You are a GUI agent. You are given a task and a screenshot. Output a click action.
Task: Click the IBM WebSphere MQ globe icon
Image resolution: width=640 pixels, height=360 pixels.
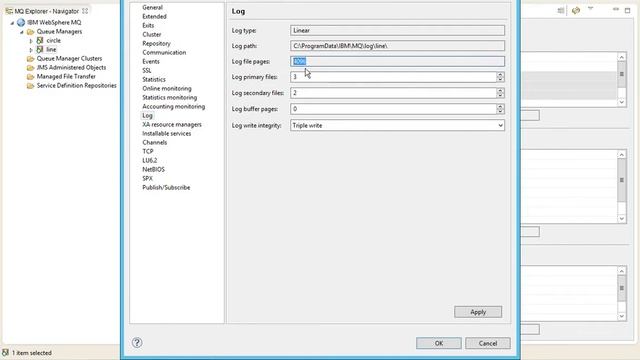tap(21, 22)
